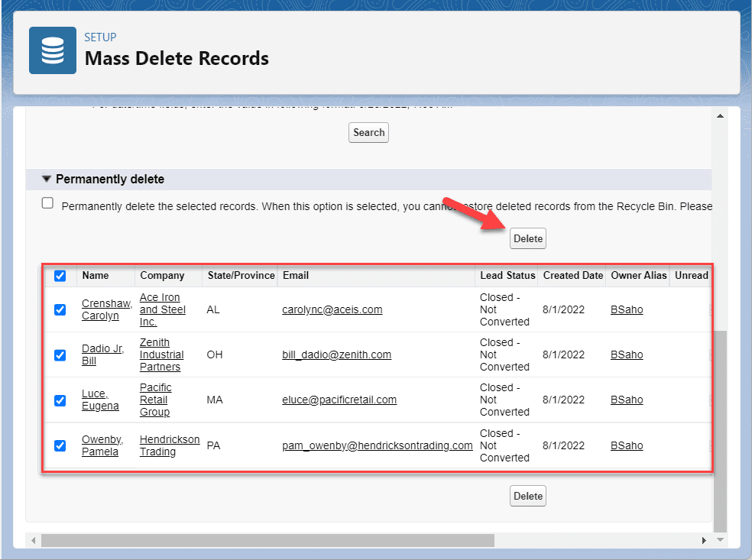Deselect the Dadio Jr, Bill record checkbox
752x560 pixels.
pyautogui.click(x=60, y=354)
